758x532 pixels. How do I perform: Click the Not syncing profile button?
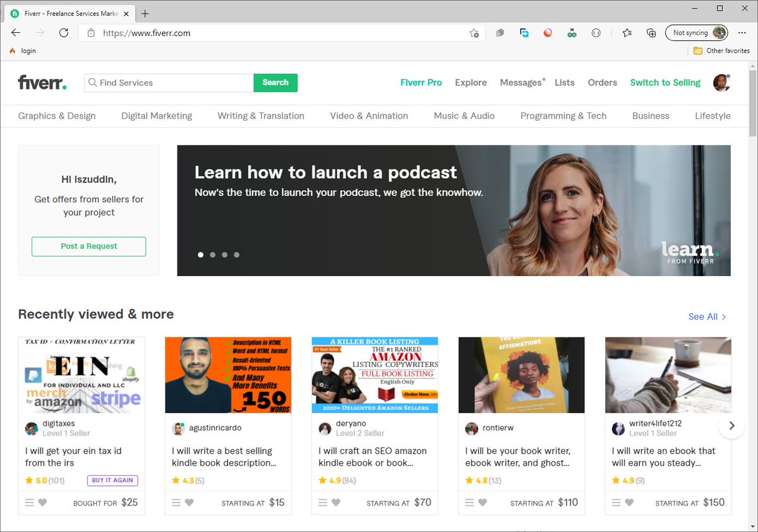(697, 33)
